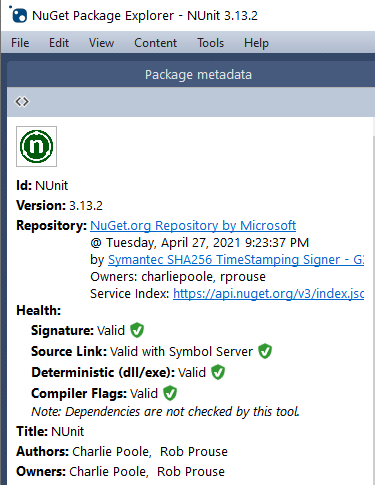Open the Edit menu
Screen dimensions: 375x485
(59, 43)
